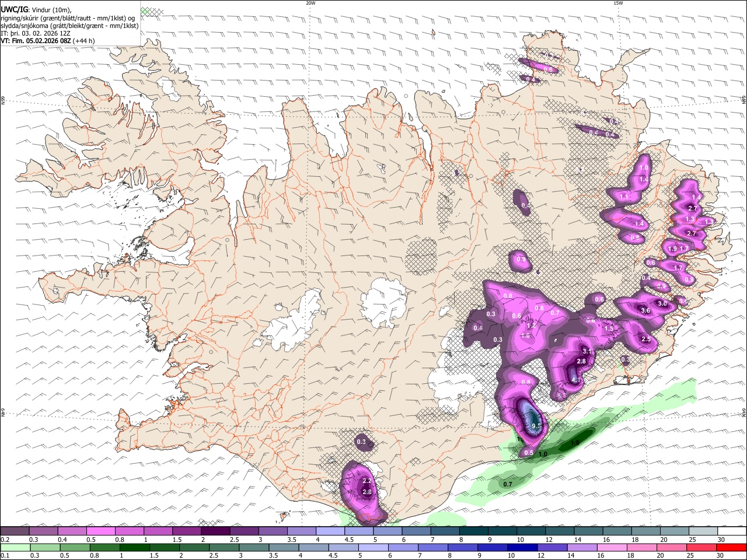The image size is (747, 560).
Task: Click the dark teal swatch between 8 and 9, upper row
Action: (x=473, y=531)
